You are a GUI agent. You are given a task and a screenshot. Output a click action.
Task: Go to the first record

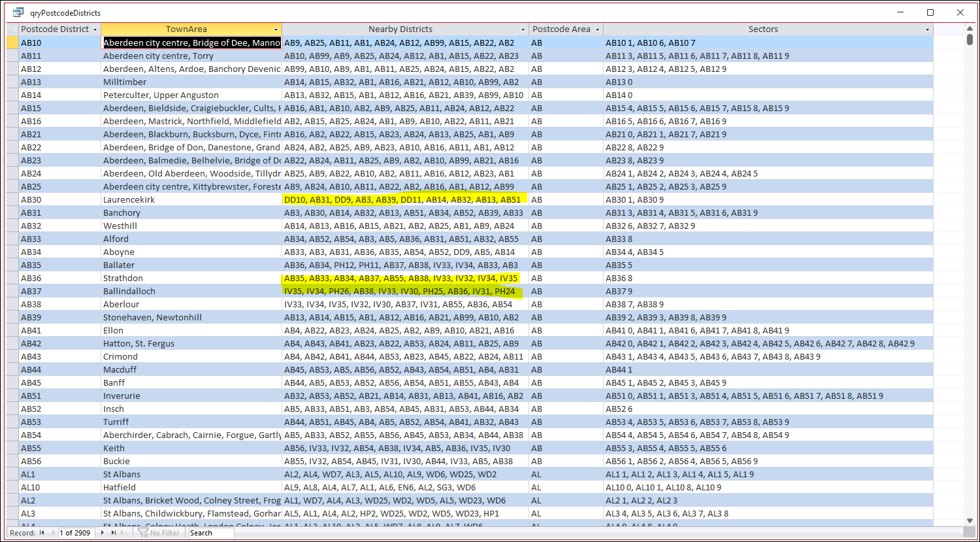42,533
